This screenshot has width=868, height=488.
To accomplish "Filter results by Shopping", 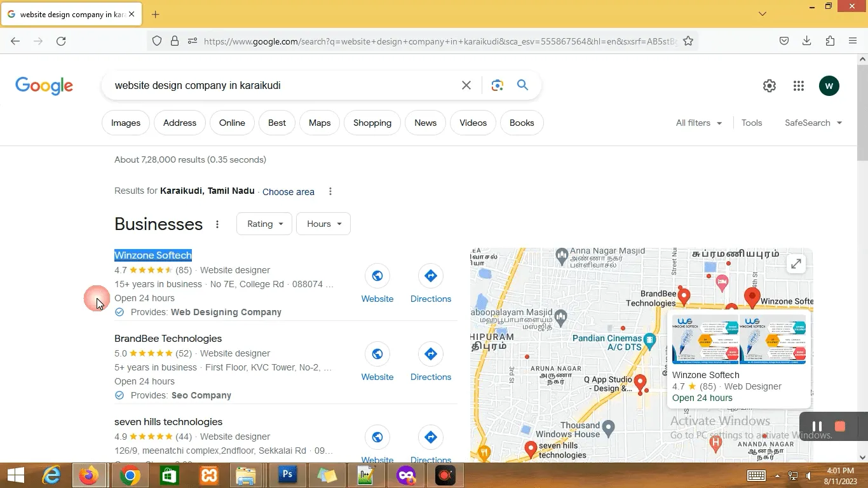I will (372, 123).
